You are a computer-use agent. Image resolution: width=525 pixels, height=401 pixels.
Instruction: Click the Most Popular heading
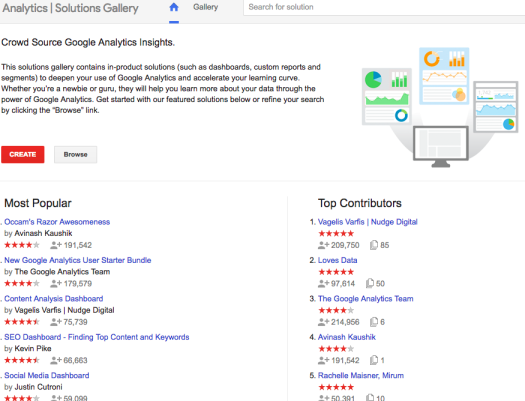[38, 203]
